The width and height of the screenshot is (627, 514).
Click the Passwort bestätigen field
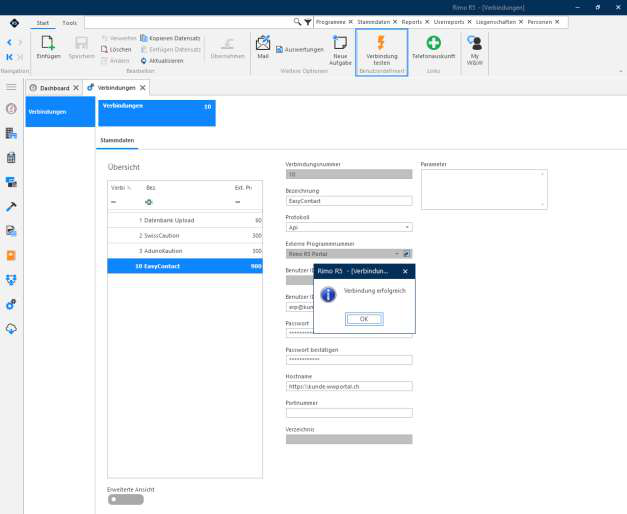pyautogui.click(x=349, y=360)
